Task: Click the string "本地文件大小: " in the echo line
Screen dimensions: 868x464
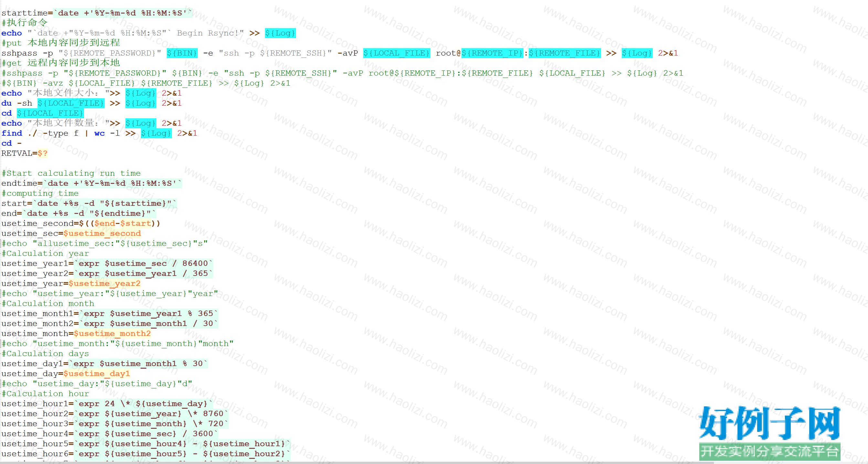Action: [x=69, y=93]
